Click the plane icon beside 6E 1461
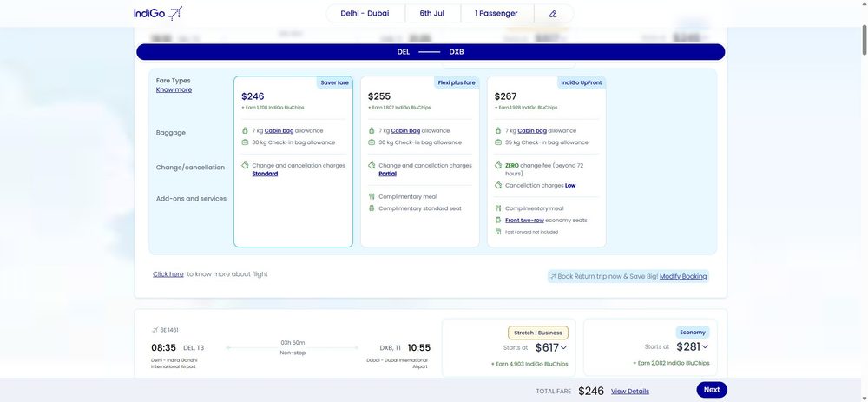The width and height of the screenshot is (868, 402). [x=155, y=330]
